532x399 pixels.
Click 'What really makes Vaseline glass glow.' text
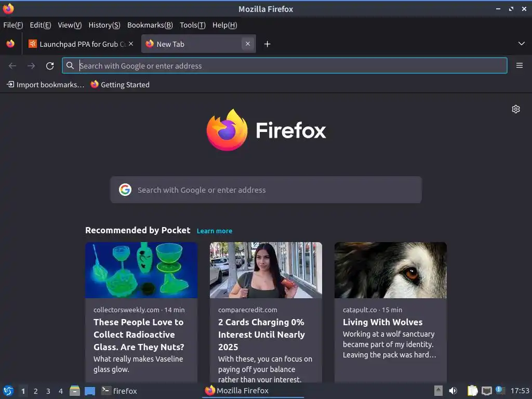click(138, 364)
